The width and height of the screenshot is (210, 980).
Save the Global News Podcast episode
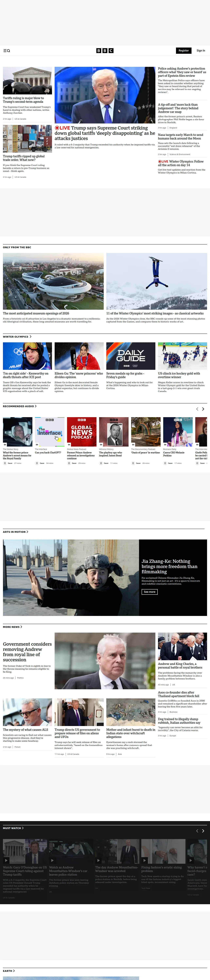pyautogui.click(x=72, y=463)
